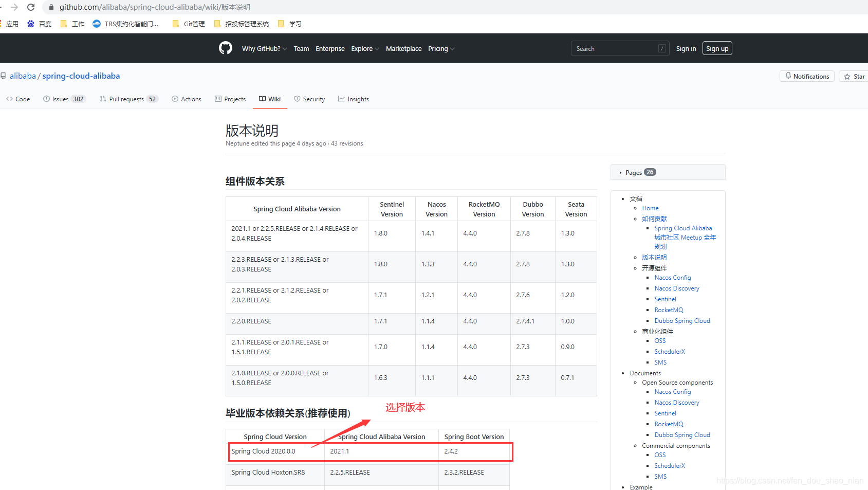Image resolution: width=868 pixels, height=490 pixels.
Task: Select the Wiki tab
Action: [270, 99]
